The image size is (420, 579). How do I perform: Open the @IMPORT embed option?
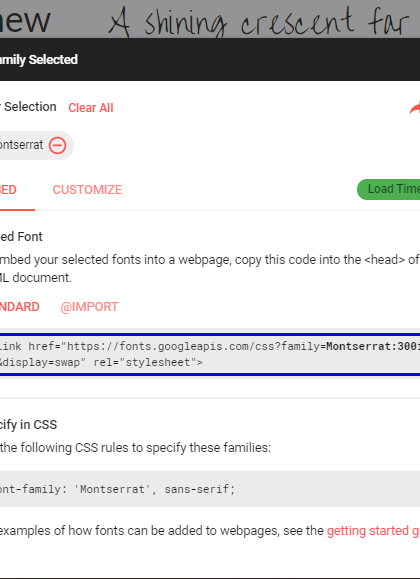89,307
